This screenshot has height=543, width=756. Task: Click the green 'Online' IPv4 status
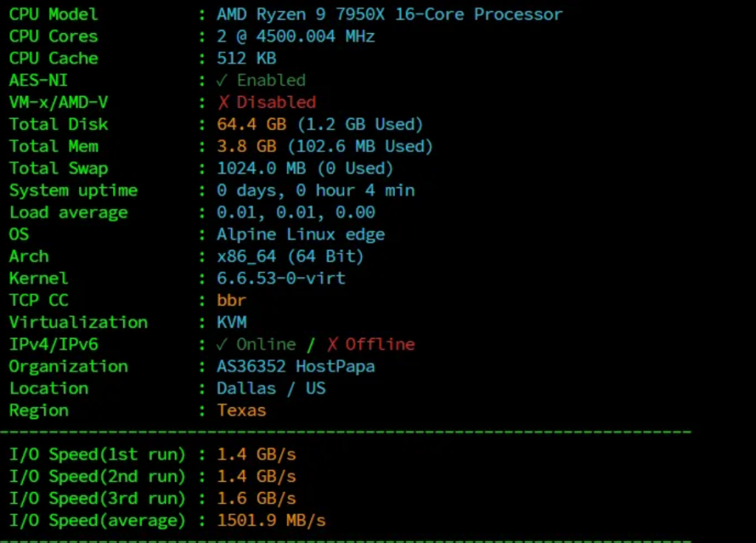(266, 345)
